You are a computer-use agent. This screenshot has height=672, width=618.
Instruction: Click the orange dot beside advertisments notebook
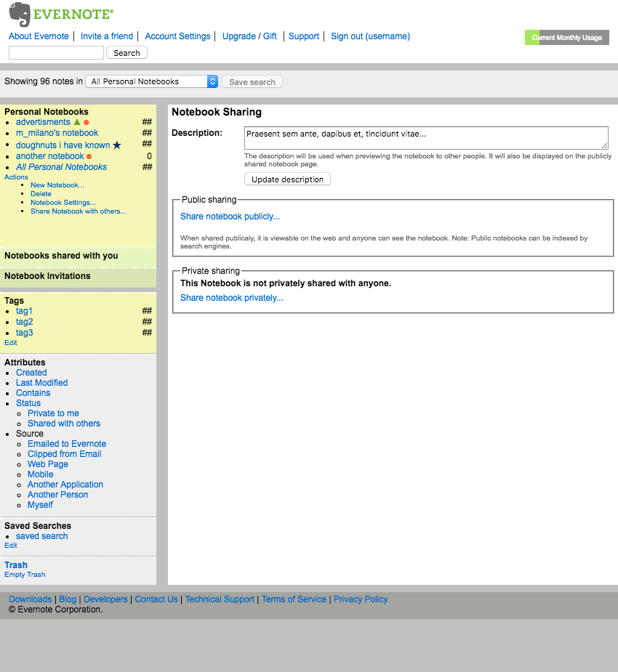point(87,123)
